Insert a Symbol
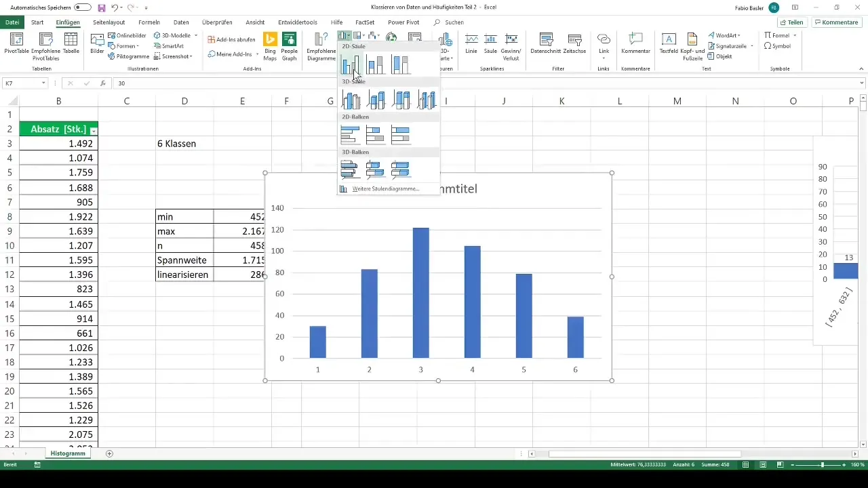The height and width of the screenshot is (488, 868). pos(777,46)
